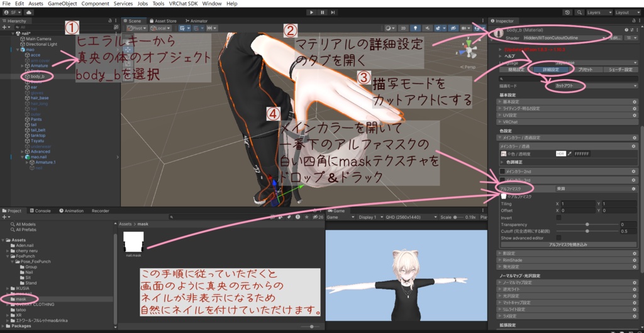
Task: Toggle the scene lighting bulb icon
Action: pyautogui.click(x=416, y=28)
